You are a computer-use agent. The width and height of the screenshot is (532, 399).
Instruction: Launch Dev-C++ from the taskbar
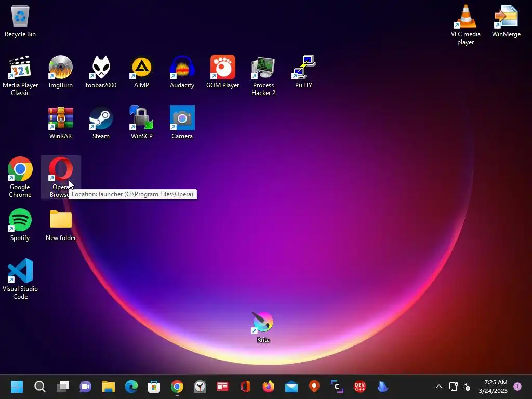[360, 387]
